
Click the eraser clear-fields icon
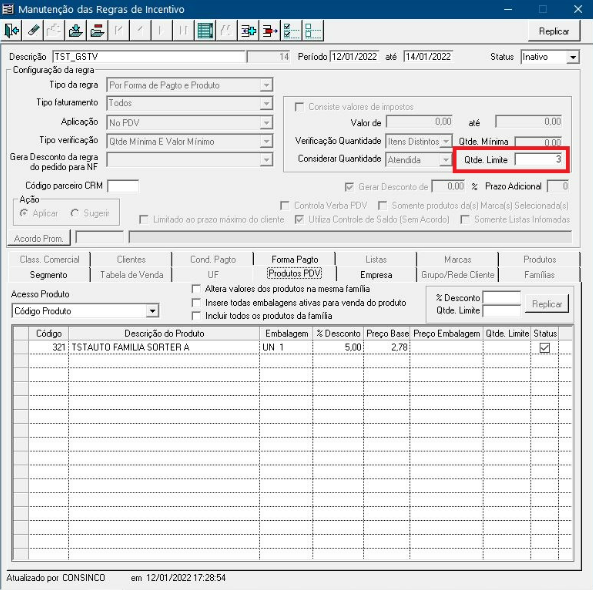click(33, 30)
